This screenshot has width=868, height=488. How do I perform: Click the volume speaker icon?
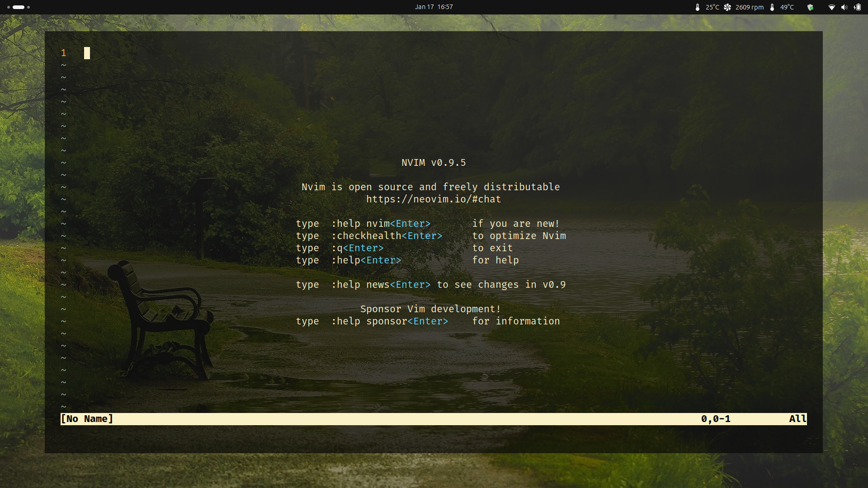pos(844,7)
